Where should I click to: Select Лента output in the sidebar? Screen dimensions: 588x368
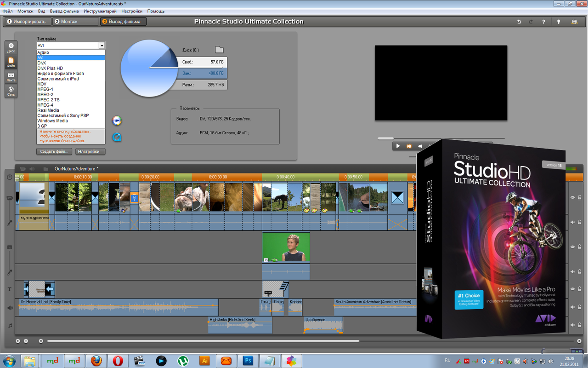tap(11, 76)
